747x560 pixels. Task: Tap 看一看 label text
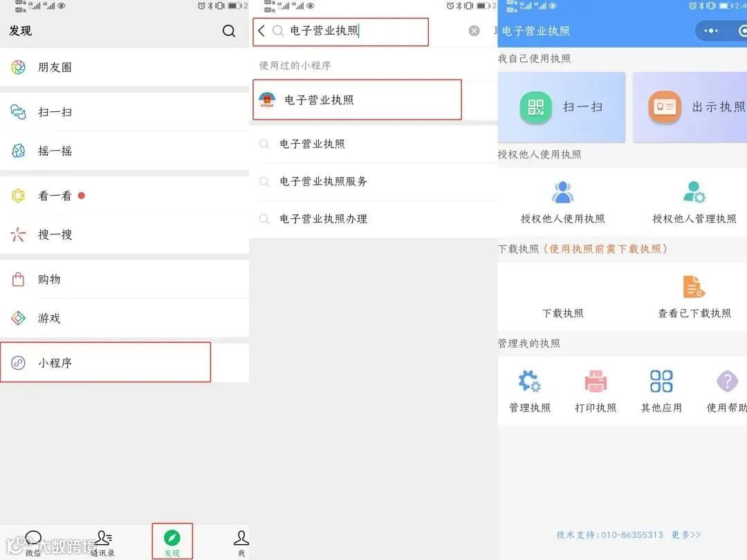55,196
